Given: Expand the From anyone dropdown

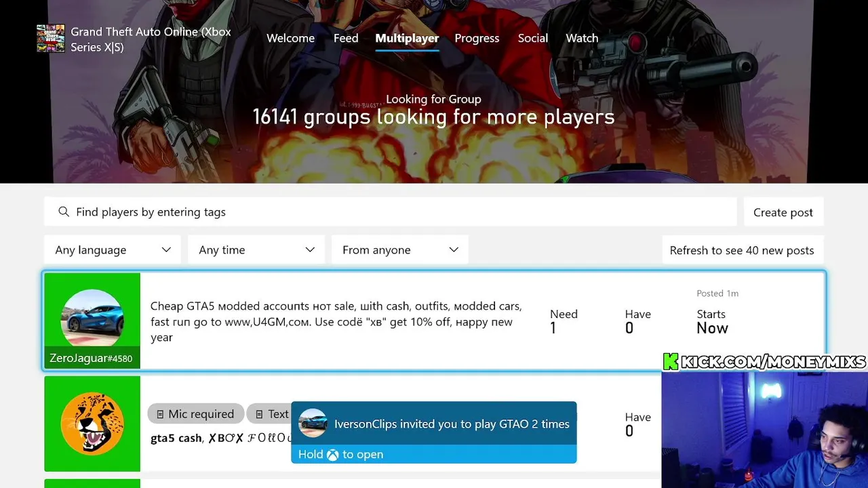Looking at the screenshot, I should 400,249.
